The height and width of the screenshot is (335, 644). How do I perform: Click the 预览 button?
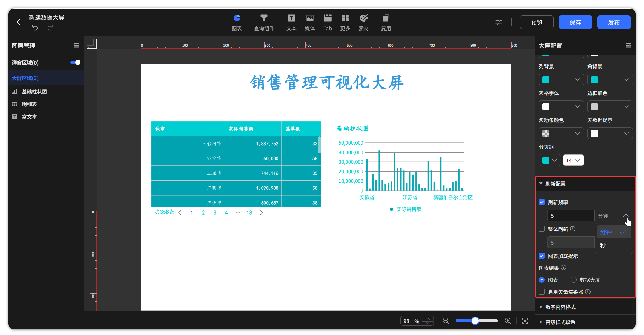pos(536,22)
